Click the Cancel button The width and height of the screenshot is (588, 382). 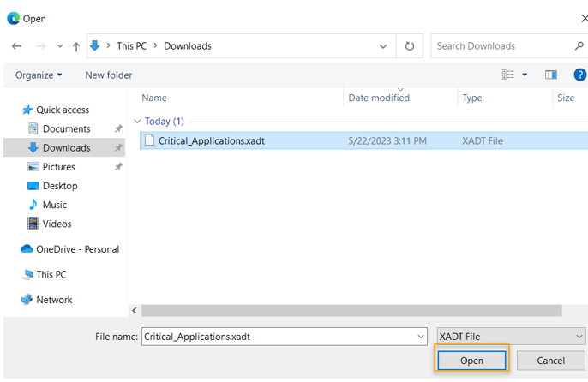pos(551,361)
